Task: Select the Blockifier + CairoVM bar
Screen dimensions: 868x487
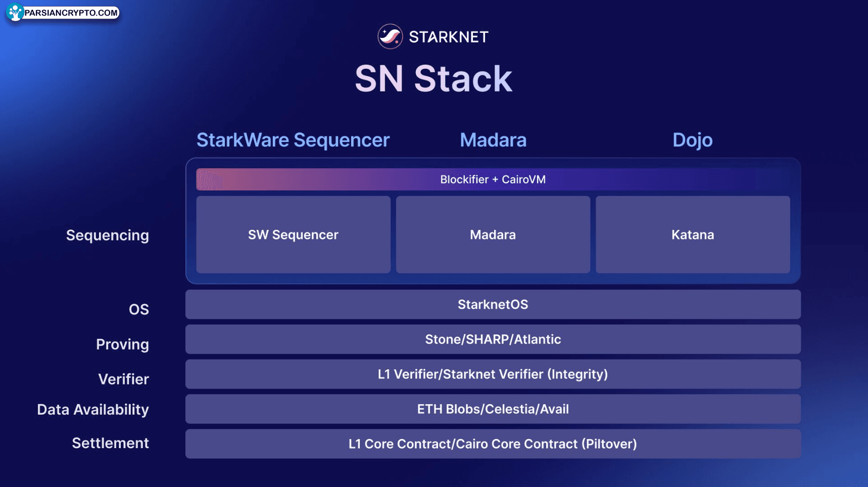Action: click(x=493, y=179)
